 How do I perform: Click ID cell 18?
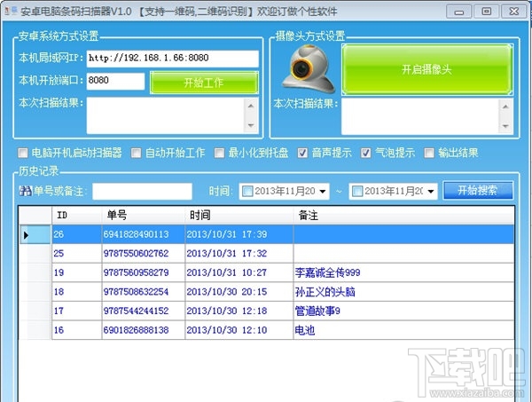click(x=76, y=292)
